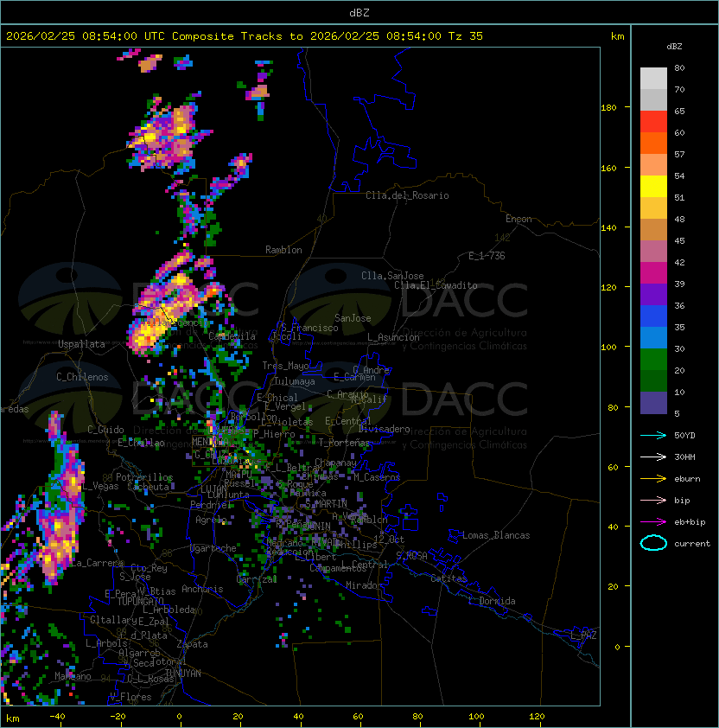The width and height of the screenshot is (719, 728).
Task: Click the 'Catitas' map label
Action: [449, 578]
